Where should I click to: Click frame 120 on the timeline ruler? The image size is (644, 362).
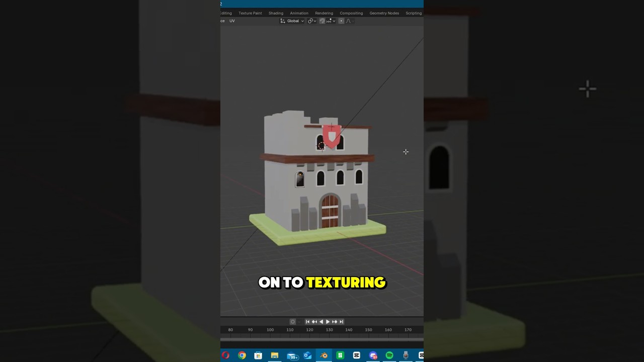(309, 330)
